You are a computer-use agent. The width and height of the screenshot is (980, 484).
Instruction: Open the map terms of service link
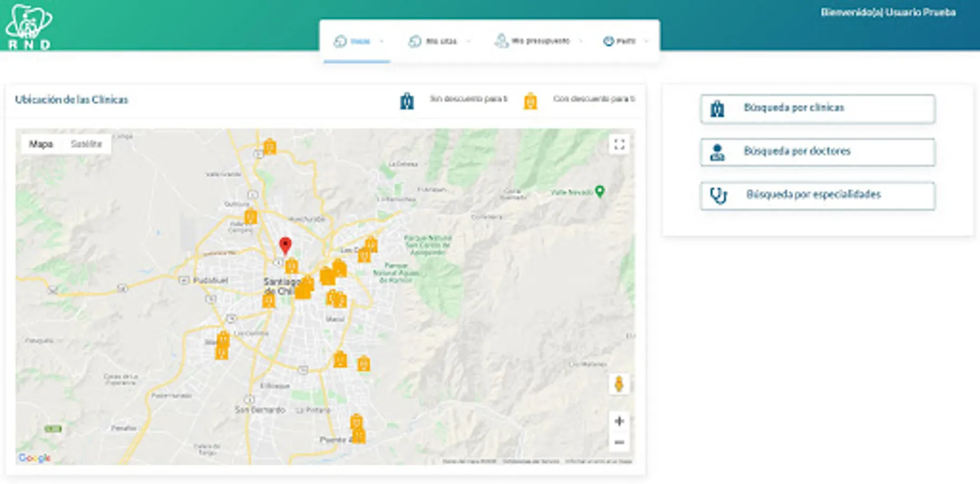coord(531,461)
